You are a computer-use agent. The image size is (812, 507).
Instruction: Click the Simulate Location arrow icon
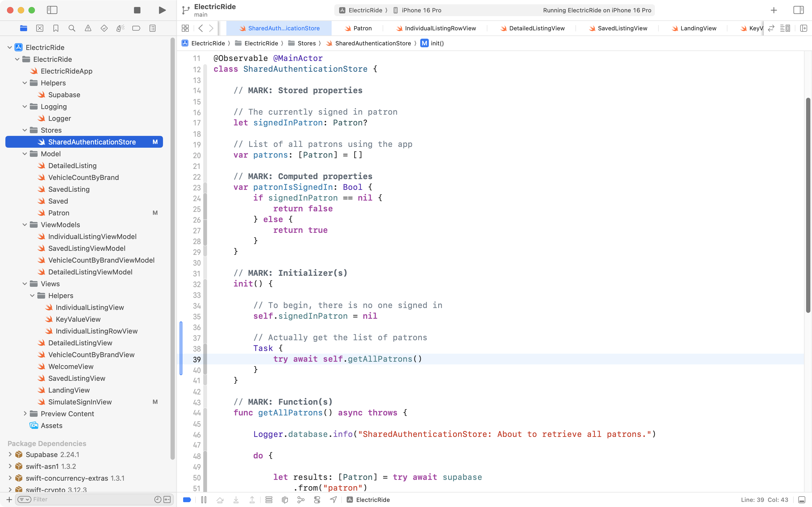pos(333,500)
